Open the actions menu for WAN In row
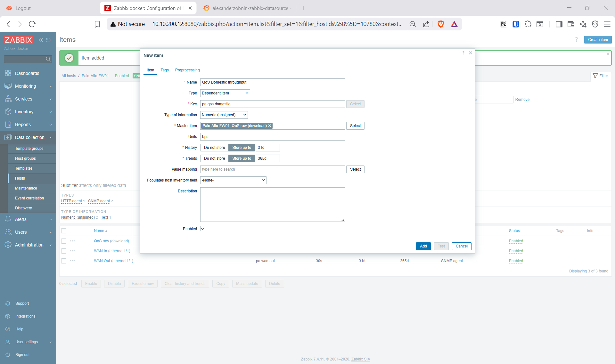This screenshot has width=615, height=364. (72, 251)
